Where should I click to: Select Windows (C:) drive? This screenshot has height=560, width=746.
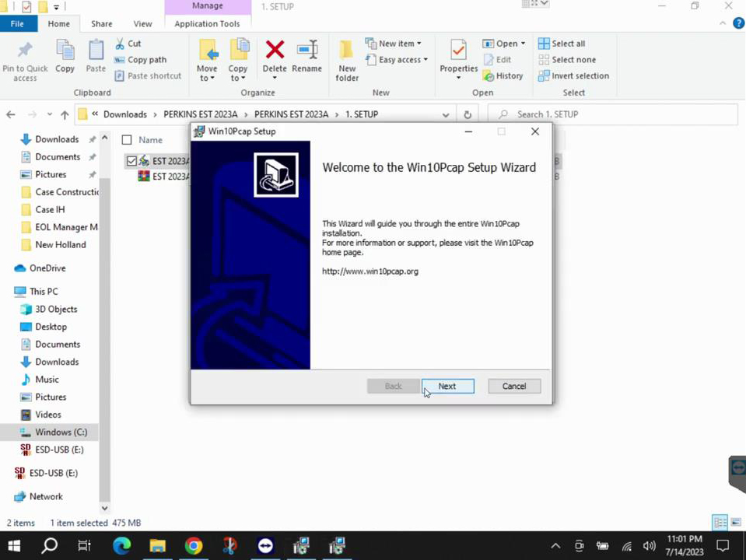click(61, 432)
